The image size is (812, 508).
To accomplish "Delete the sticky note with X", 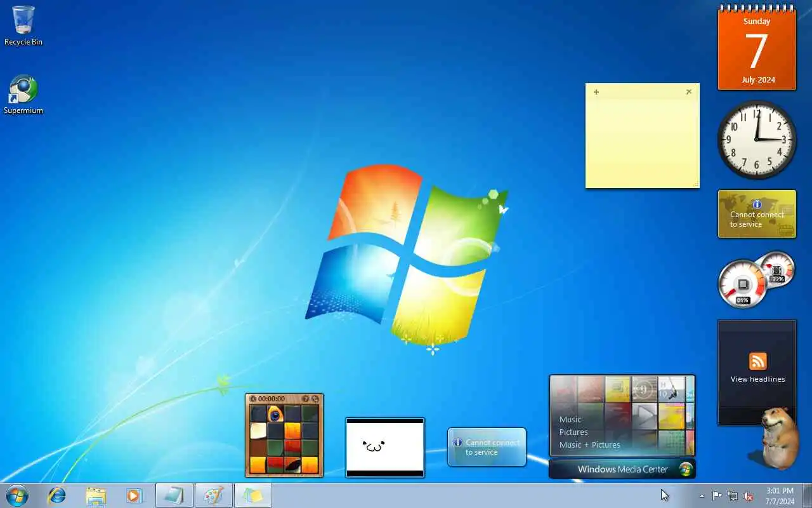I will [689, 92].
